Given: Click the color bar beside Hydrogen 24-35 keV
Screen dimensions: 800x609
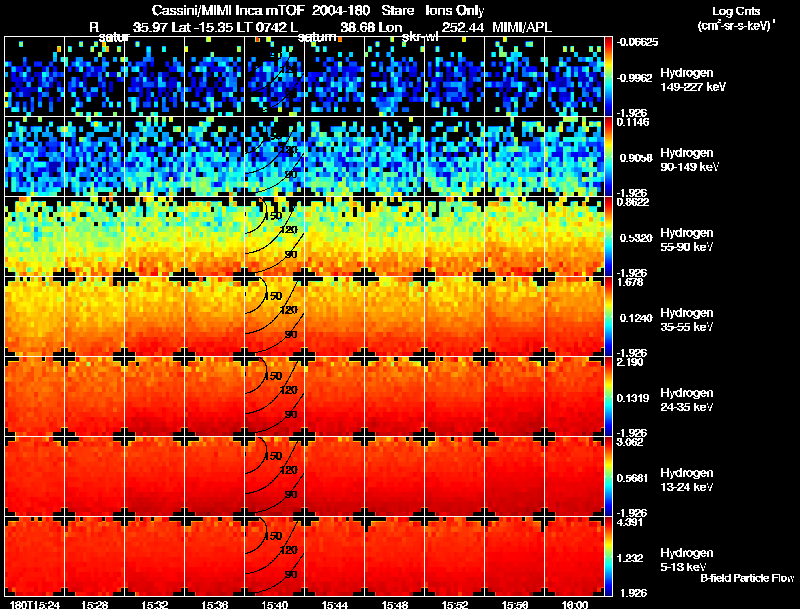Looking at the screenshot, I should (608, 397).
